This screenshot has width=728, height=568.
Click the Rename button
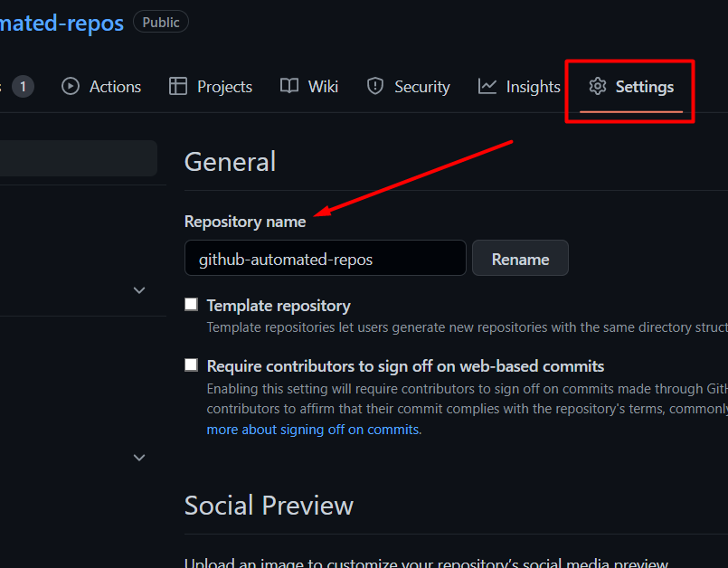pyautogui.click(x=521, y=259)
